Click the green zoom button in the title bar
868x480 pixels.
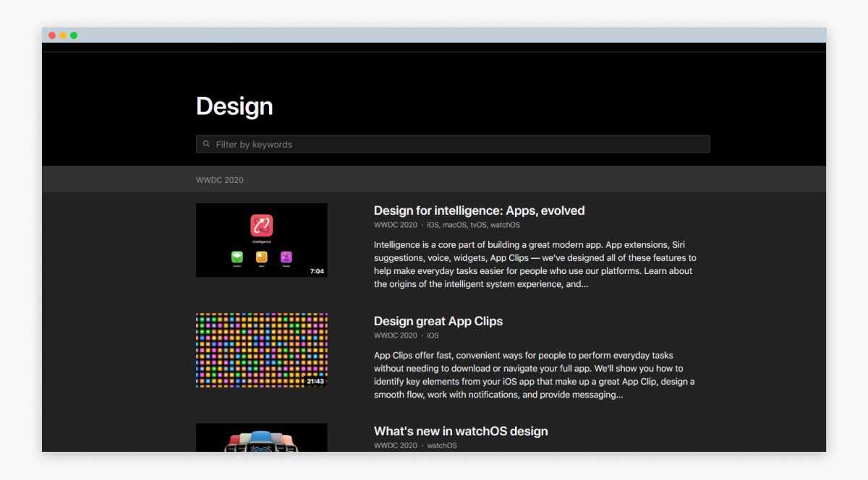tap(74, 34)
